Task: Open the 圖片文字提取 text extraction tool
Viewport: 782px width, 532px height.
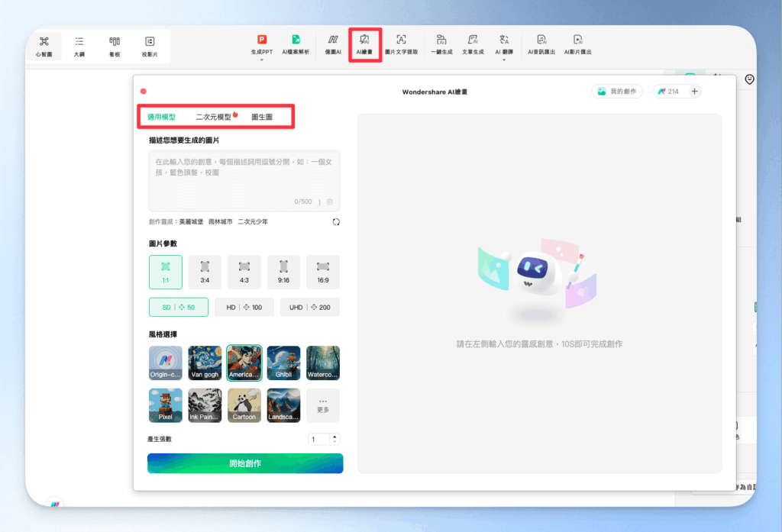Action: [401, 44]
